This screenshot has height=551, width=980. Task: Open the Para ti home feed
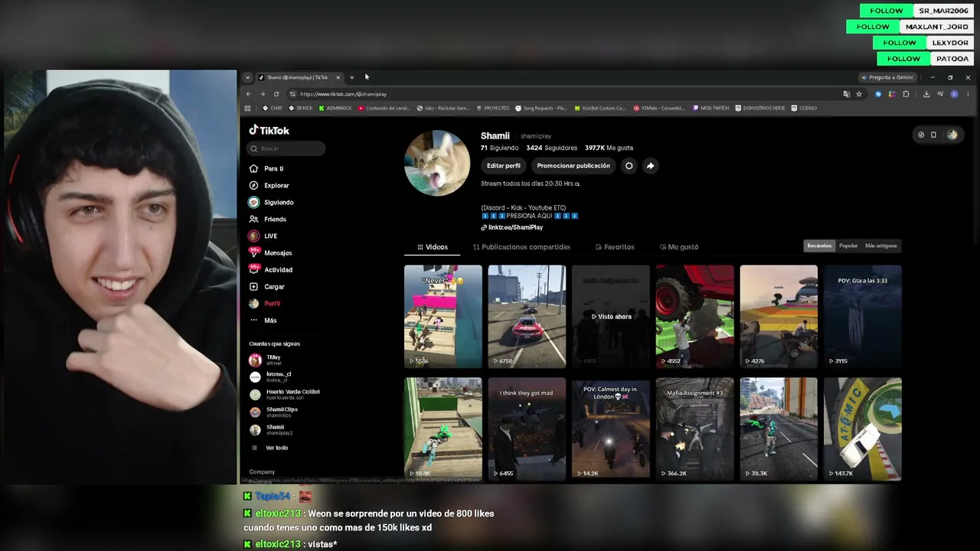tap(266, 168)
